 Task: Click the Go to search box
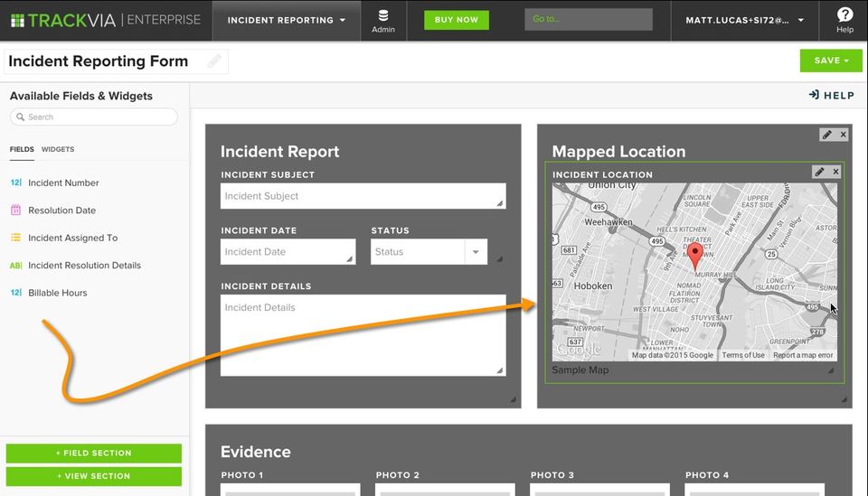point(589,19)
